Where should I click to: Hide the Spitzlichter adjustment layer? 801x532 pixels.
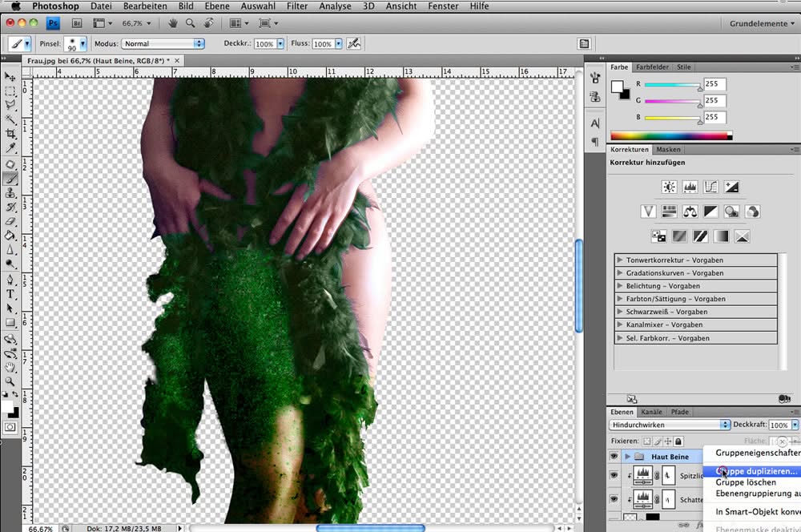click(614, 475)
